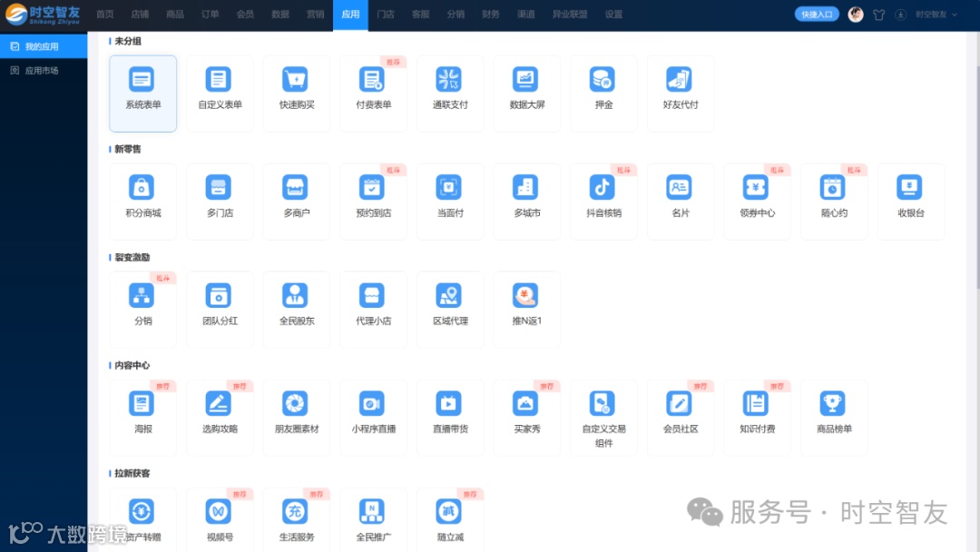Open the 预约到店 app

click(x=373, y=202)
